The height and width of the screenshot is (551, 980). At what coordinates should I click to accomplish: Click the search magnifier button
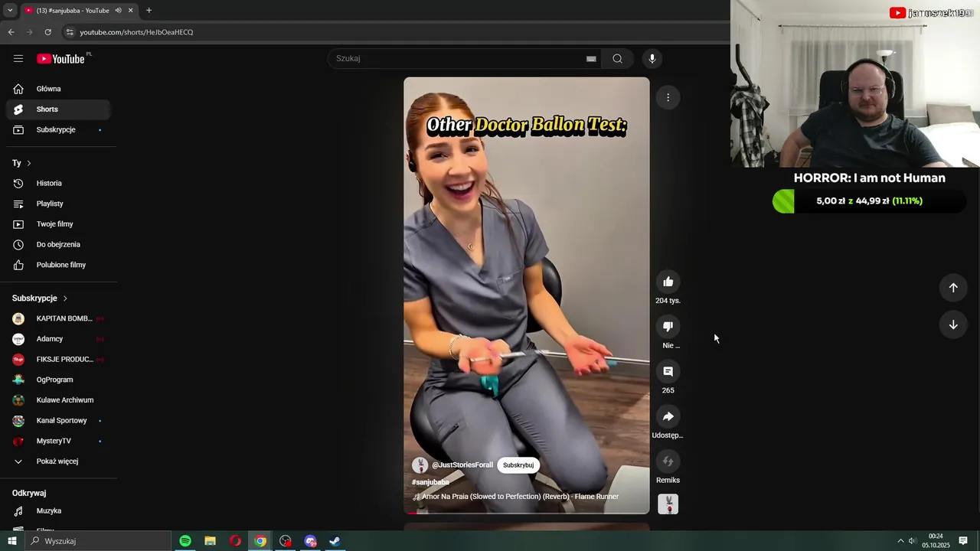pos(617,59)
